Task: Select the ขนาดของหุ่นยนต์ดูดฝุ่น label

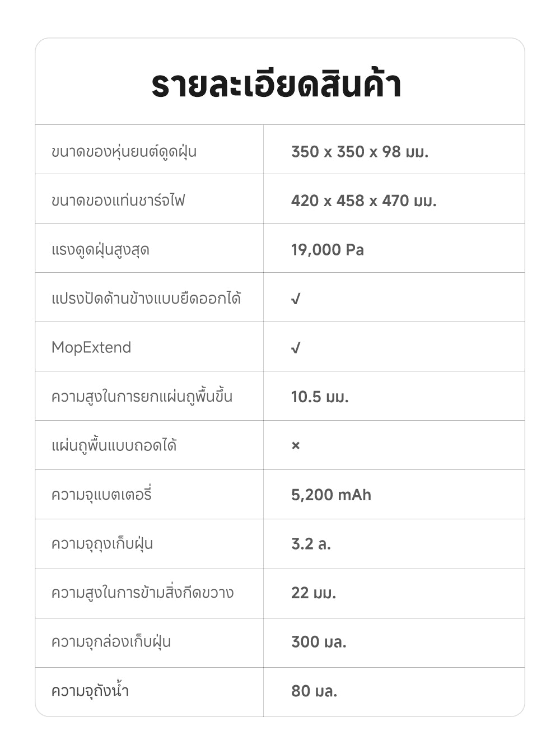Action: point(124,151)
